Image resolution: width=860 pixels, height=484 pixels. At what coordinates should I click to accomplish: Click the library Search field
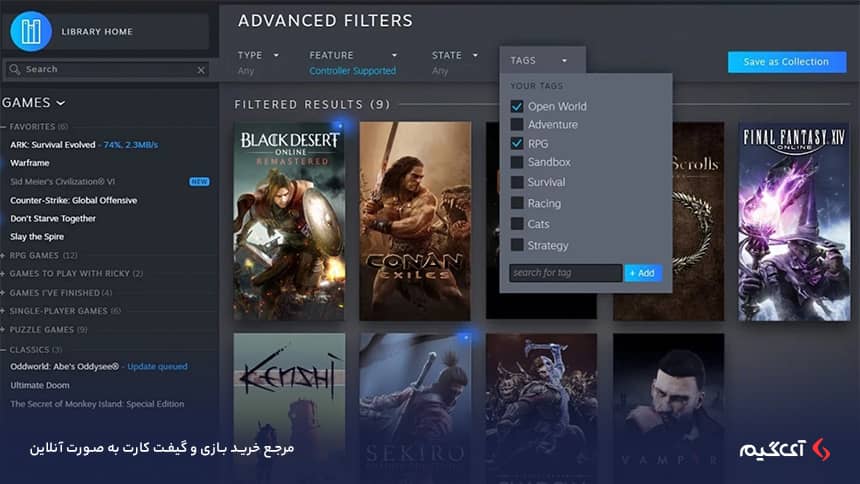coord(107,69)
